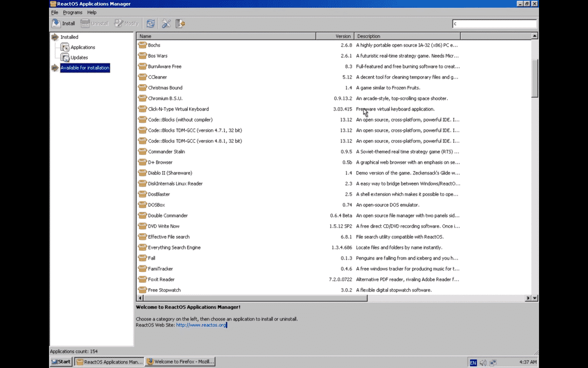Screen dimensions: 588x368
Task: Click the horizontal scrollbar's right arrow
Action: click(528, 298)
